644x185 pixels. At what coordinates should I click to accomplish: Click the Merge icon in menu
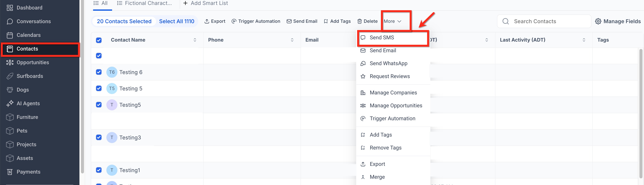pyautogui.click(x=363, y=177)
